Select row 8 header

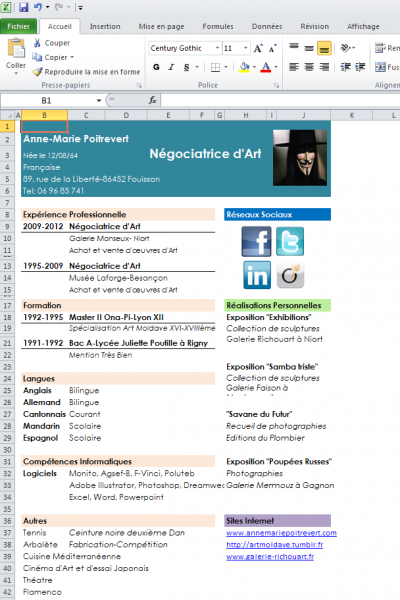[x=7, y=215]
